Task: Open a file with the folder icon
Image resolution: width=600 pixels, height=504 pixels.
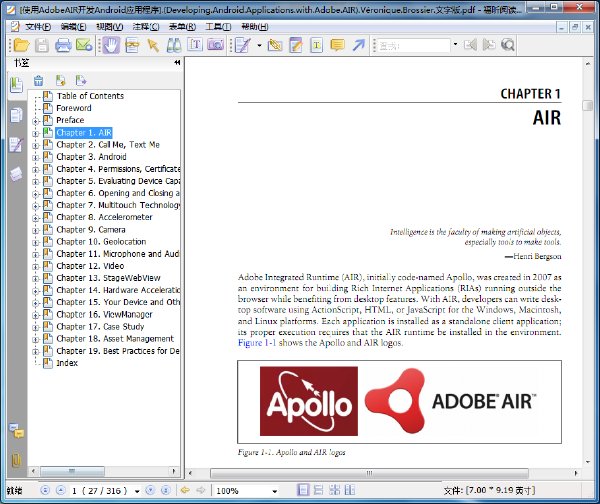Action: coord(21,45)
